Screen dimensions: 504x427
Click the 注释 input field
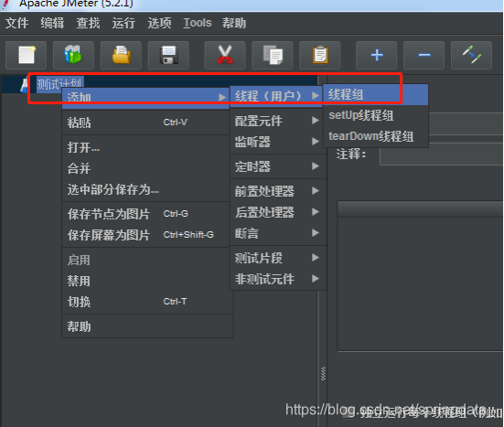(441, 155)
